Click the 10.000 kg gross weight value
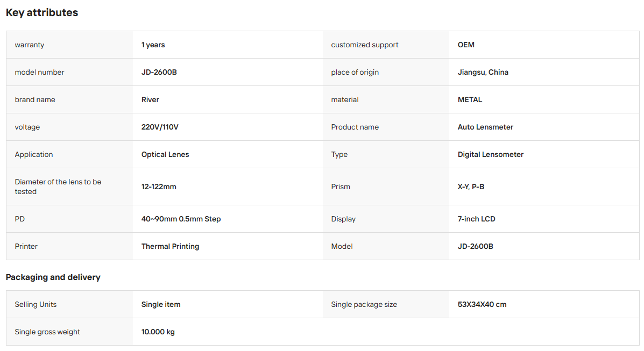Viewport: 644px width, 351px height. [x=158, y=332]
